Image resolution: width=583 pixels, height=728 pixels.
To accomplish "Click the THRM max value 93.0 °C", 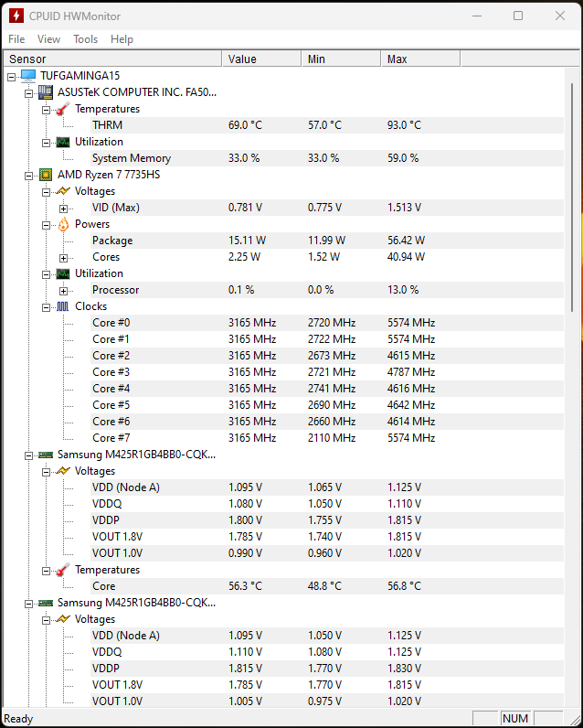I will (405, 125).
